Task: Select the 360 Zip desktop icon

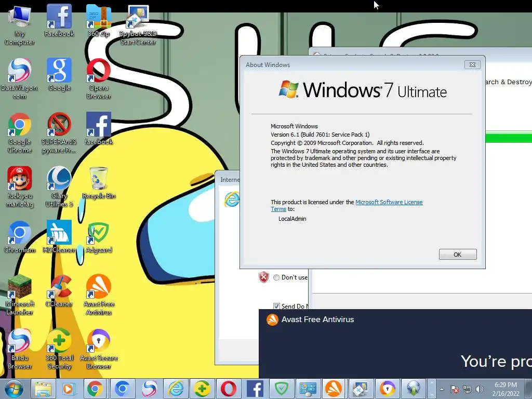Action: (x=98, y=20)
